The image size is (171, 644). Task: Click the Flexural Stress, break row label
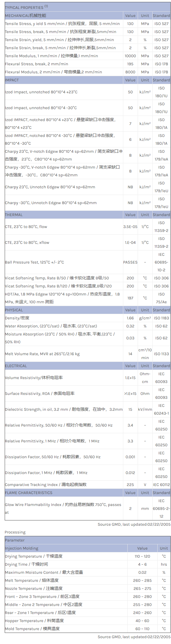pos(36,64)
